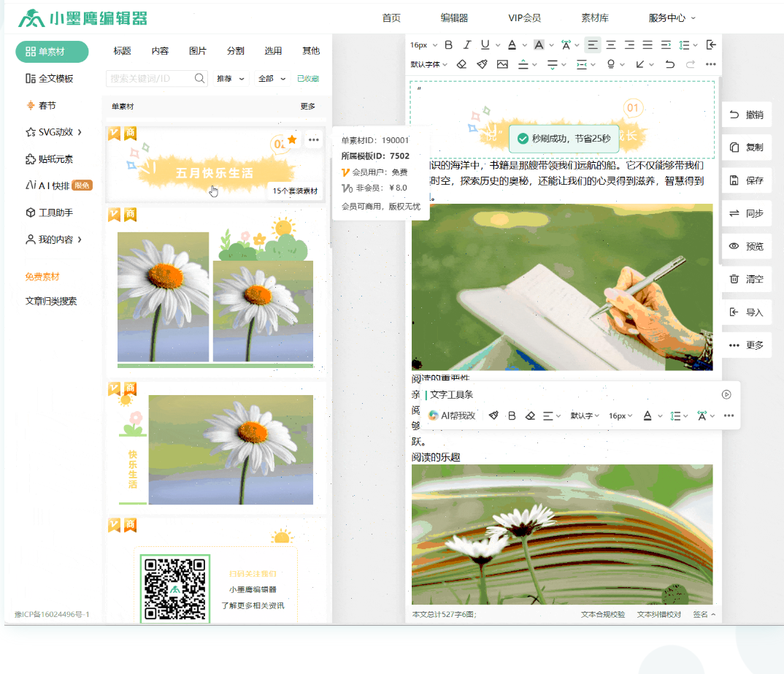Click the 预览 eye button in the right sidebar
The width and height of the screenshot is (784, 674).
(x=747, y=246)
